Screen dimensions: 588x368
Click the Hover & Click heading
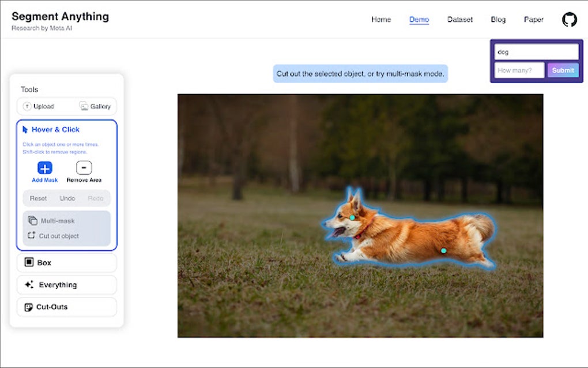click(55, 129)
